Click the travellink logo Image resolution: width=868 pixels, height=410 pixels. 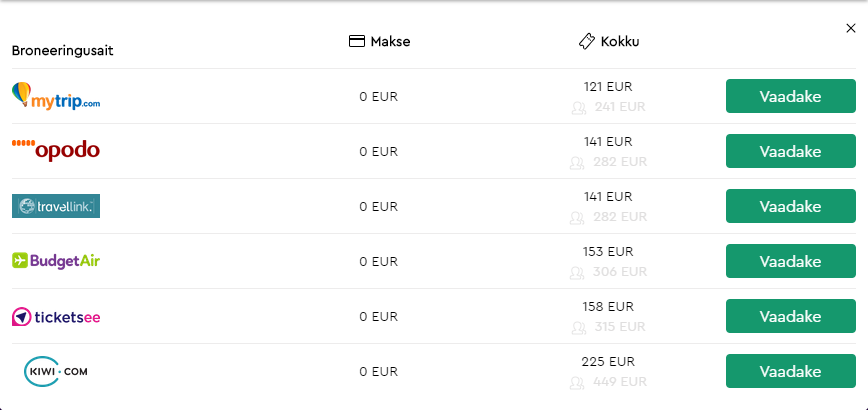56,206
